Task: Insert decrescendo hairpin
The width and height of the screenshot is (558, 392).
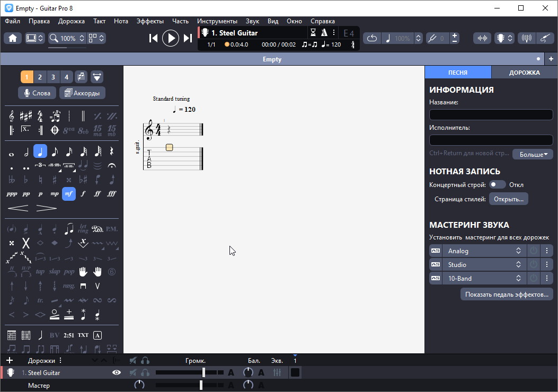Action: click(x=46, y=208)
